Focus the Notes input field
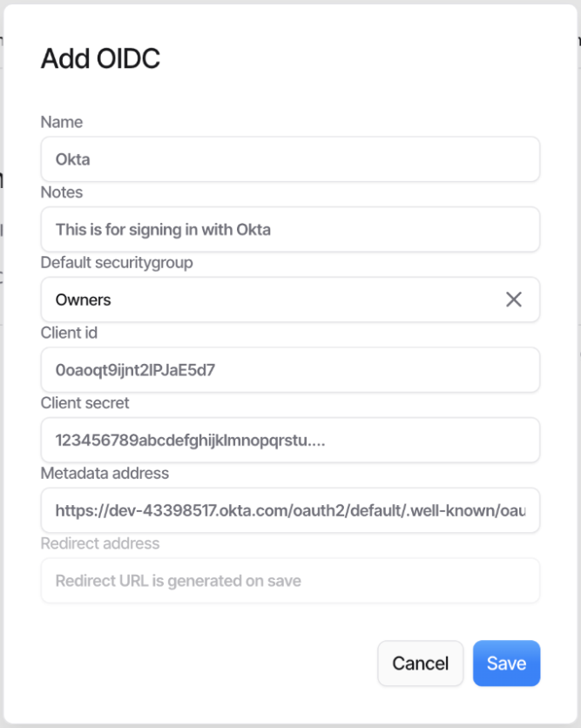This screenshot has height=728, width=581. pos(290,230)
